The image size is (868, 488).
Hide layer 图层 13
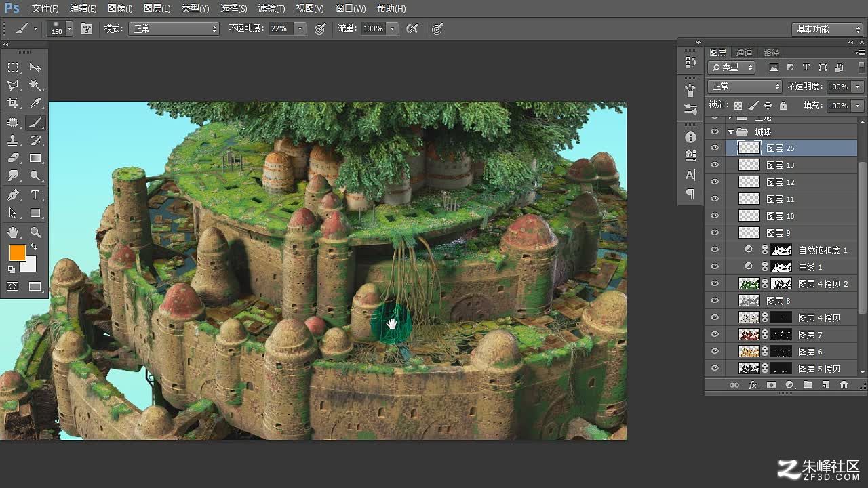pyautogui.click(x=714, y=165)
